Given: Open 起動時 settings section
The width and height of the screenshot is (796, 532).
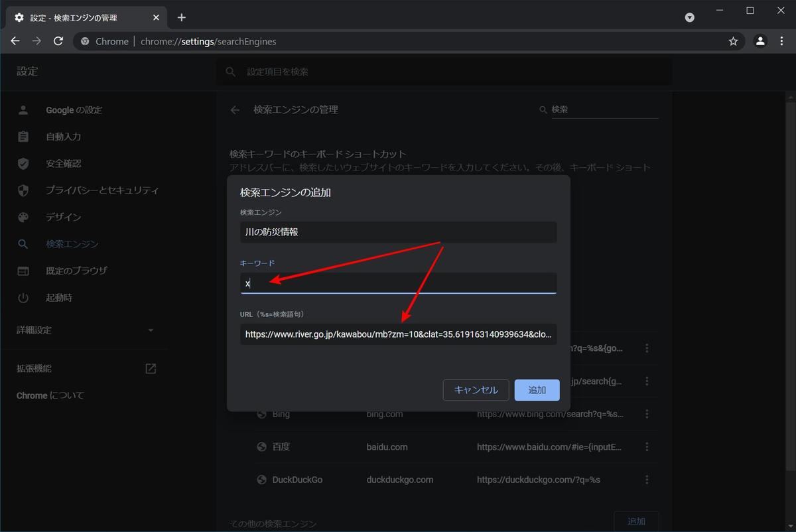Looking at the screenshot, I should pyautogui.click(x=59, y=298).
